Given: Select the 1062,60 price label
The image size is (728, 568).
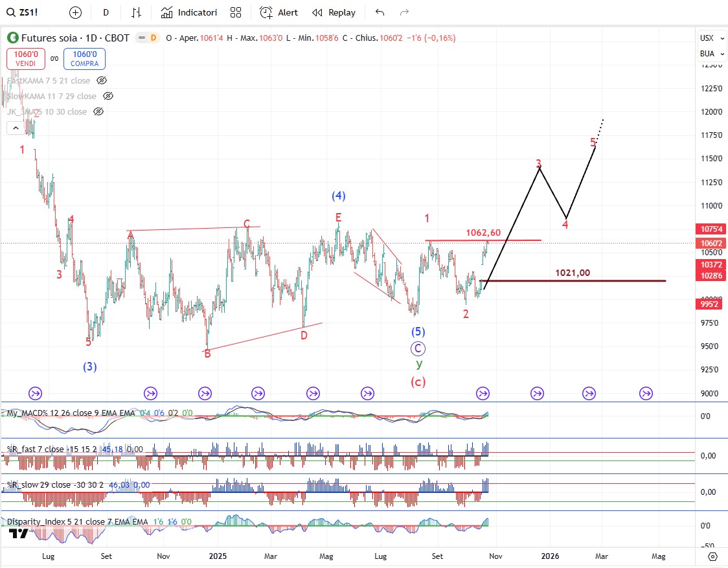Looking at the screenshot, I should [483, 233].
